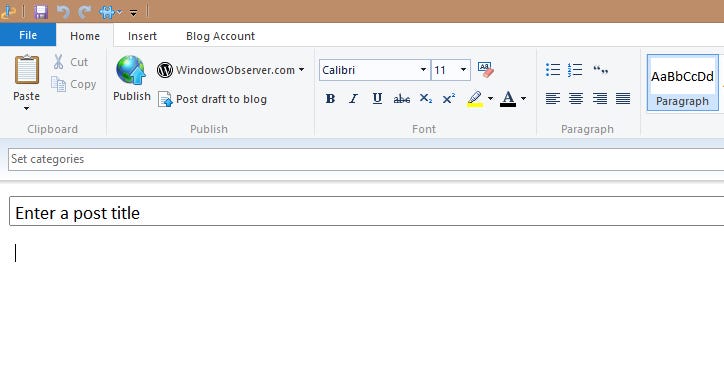
Task: Align text right
Action: pos(600,98)
